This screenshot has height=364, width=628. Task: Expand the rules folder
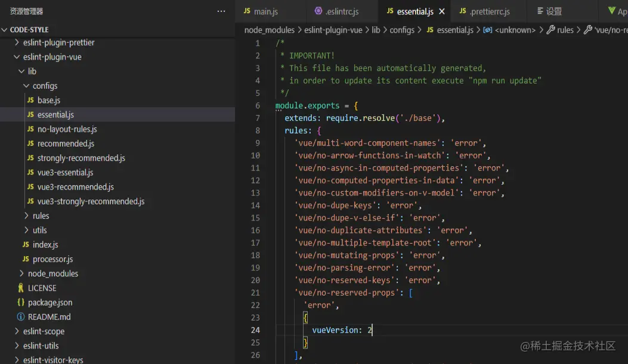(x=26, y=216)
